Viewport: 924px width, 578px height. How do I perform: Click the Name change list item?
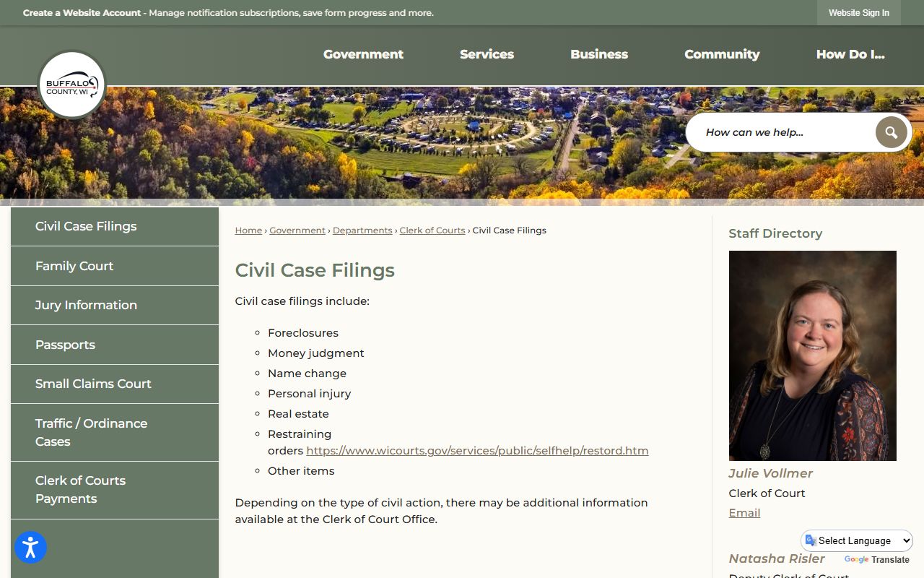point(307,374)
